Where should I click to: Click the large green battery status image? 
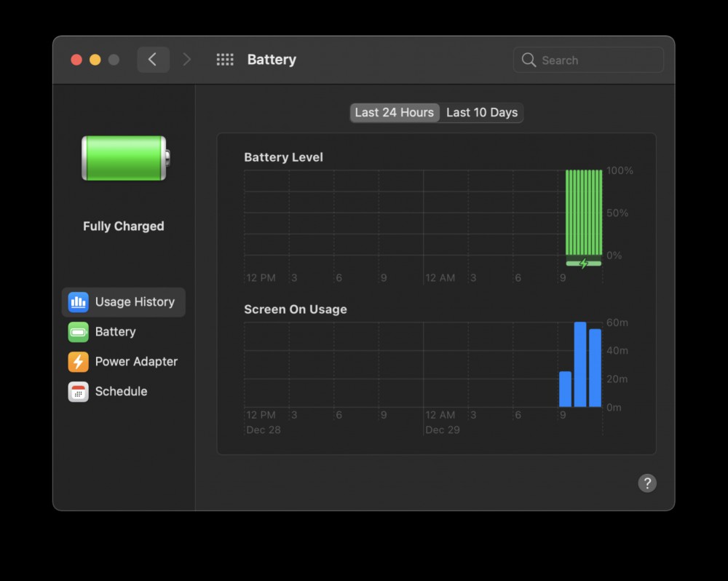126,159
